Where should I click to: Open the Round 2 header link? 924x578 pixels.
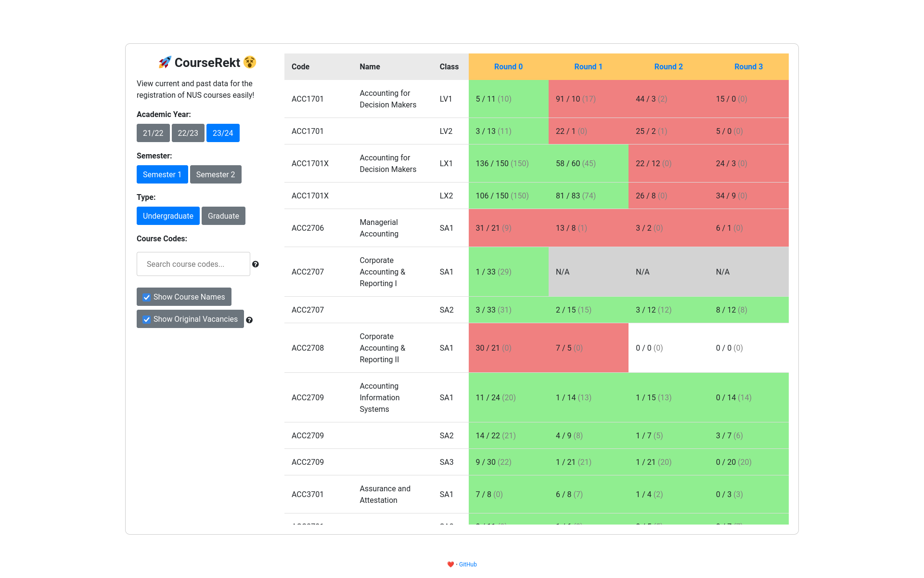point(668,66)
